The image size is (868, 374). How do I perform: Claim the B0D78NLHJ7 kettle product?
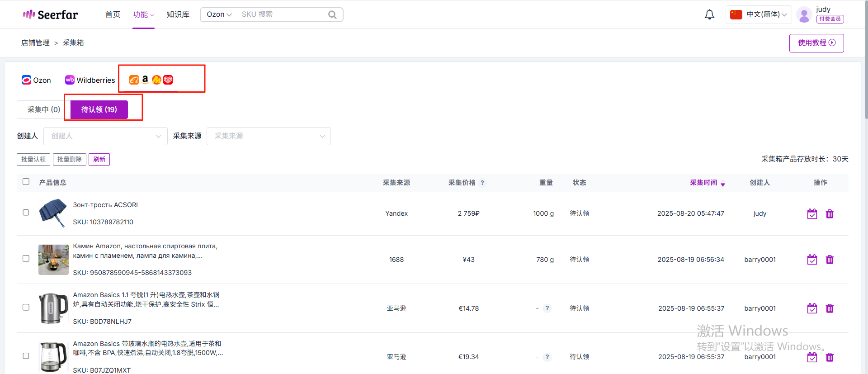[x=812, y=308]
